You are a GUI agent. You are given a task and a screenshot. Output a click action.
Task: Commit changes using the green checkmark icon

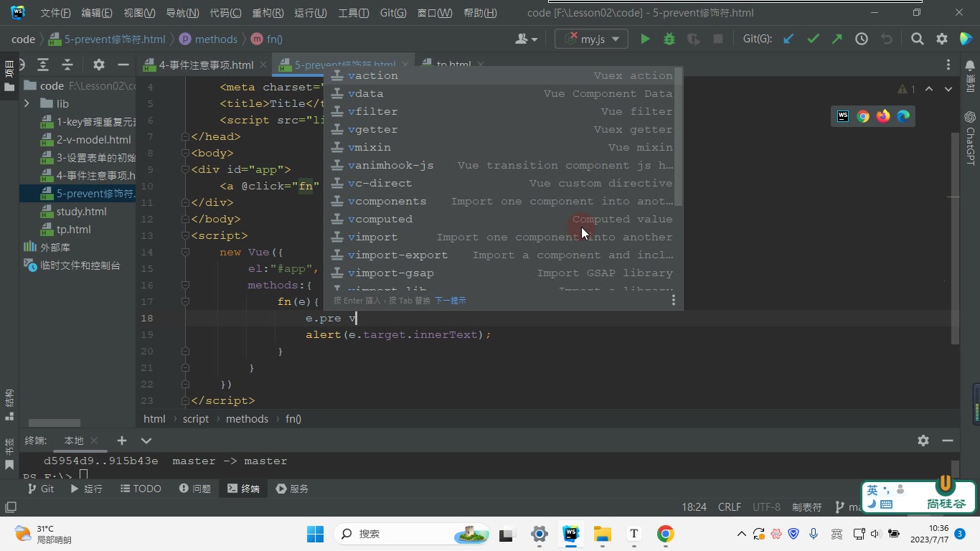813,39
